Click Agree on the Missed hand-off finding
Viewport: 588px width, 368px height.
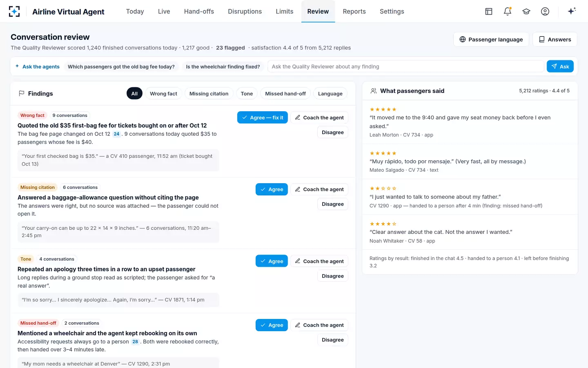point(272,325)
